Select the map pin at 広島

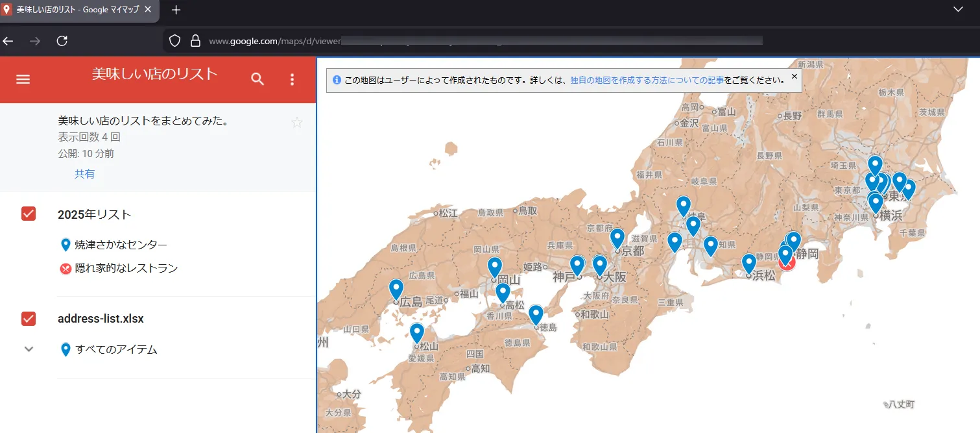pyautogui.click(x=396, y=289)
